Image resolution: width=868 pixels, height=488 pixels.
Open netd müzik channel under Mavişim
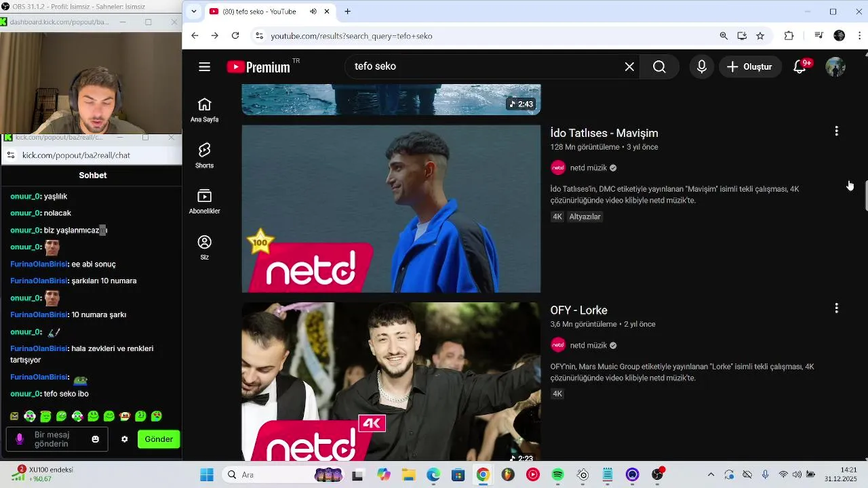pyautogui.click(x=588, y=168)
